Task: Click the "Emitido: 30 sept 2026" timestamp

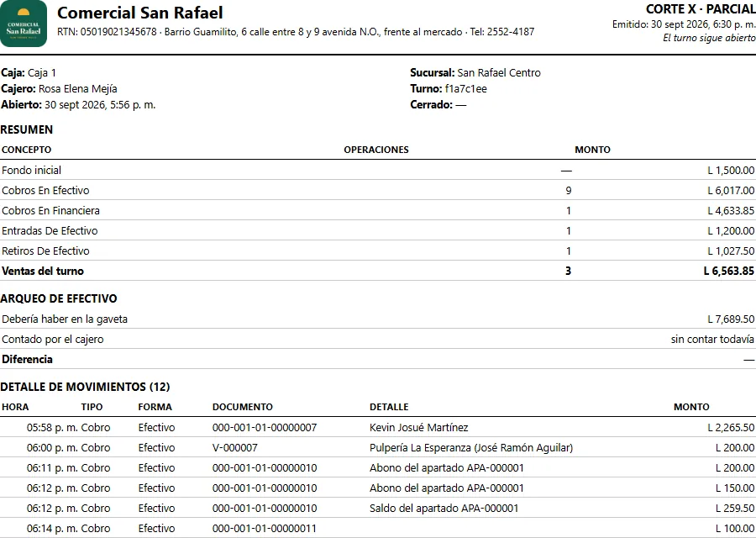Action: (x=684, y=24)
